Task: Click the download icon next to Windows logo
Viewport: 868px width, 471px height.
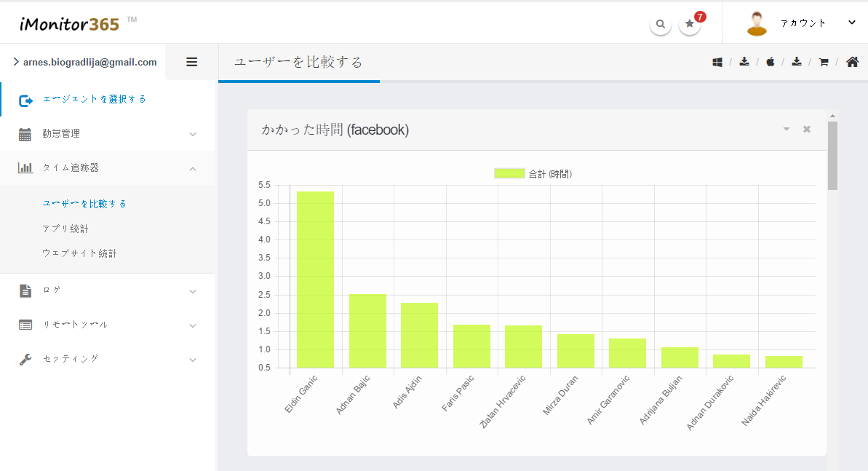Action: click(744, 62)
